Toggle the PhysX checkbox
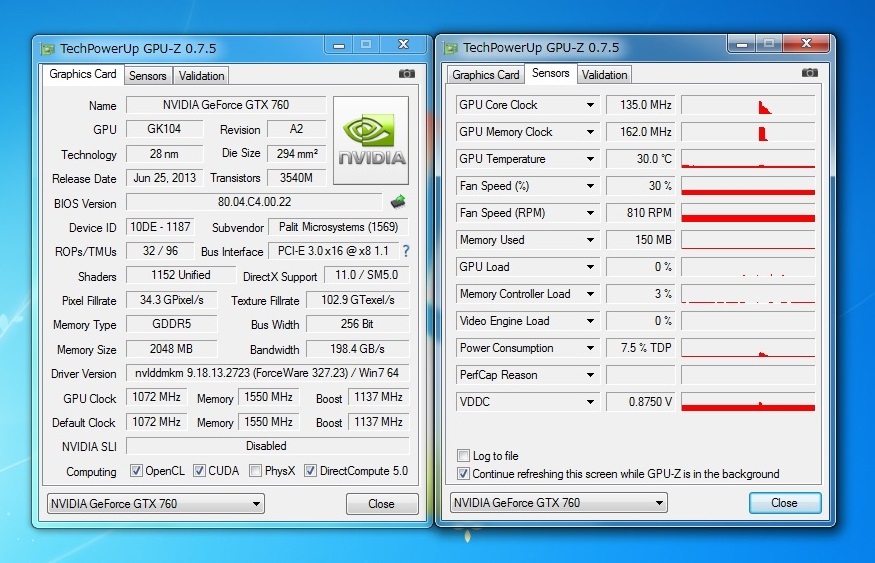The image size is (875, 563). (x=256, y=470)
